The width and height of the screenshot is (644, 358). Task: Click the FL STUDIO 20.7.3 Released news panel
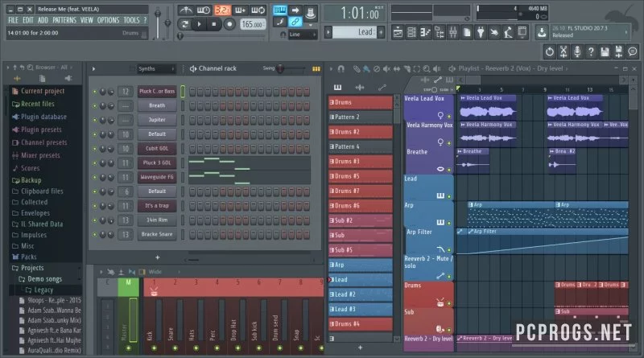point(590,31)
